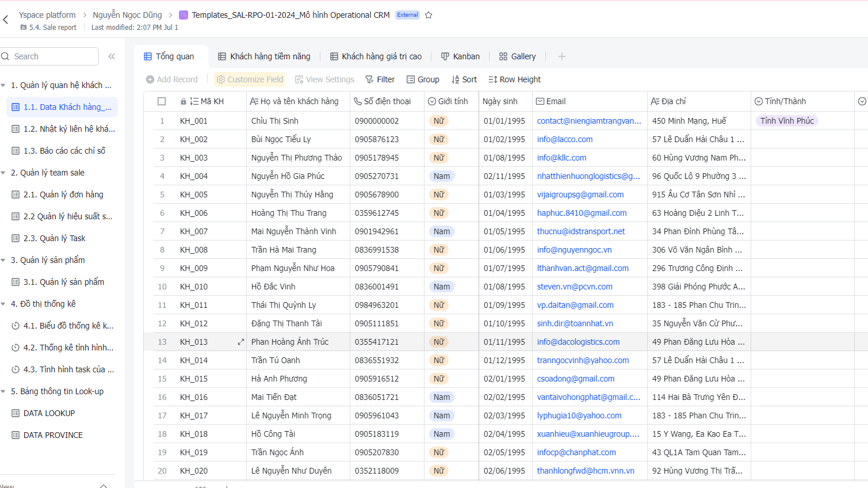Switch to Khách hàng tiềm năng tab
The image size is (868, 488).
pyautogui.click(x=265, y=56)
